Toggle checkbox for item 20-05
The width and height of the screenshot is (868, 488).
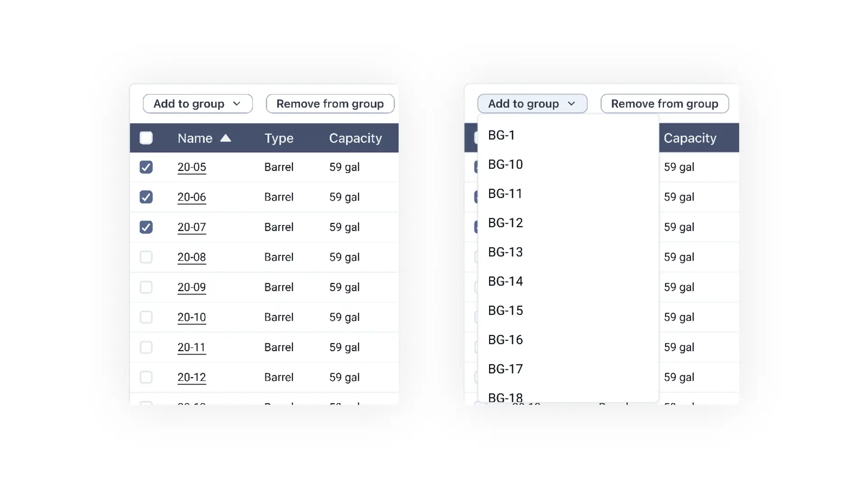point(146,167)
